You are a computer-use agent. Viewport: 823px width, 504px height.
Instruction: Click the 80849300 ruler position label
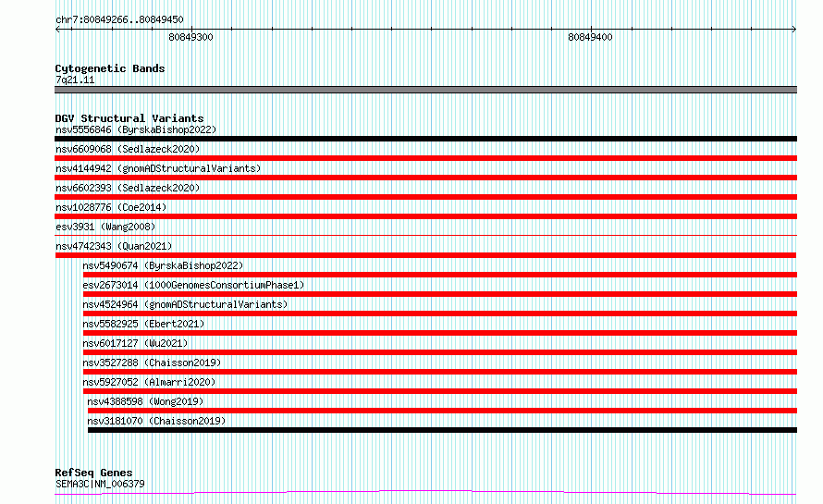click(x=190, y=37)
